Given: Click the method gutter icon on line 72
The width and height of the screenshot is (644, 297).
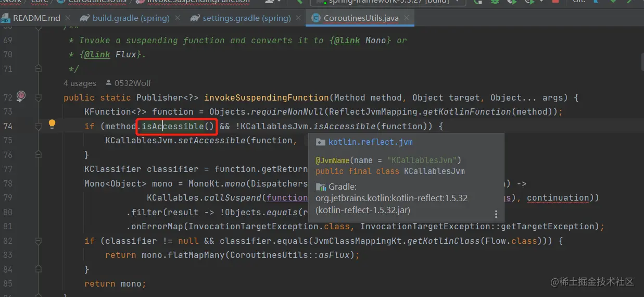Looking at the screenshot, I should (x=21, y=96).
